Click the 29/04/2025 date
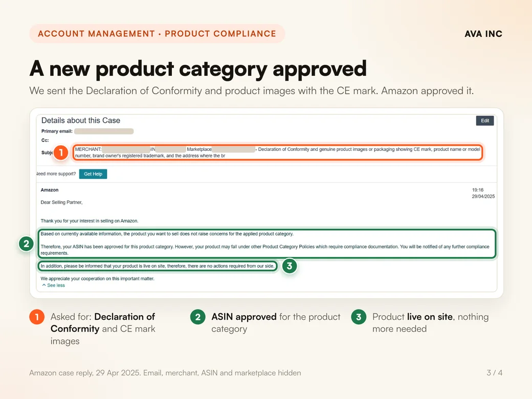The height and width of the screenshot is (399, 532). pyautogui.click(x=483, y=196)
